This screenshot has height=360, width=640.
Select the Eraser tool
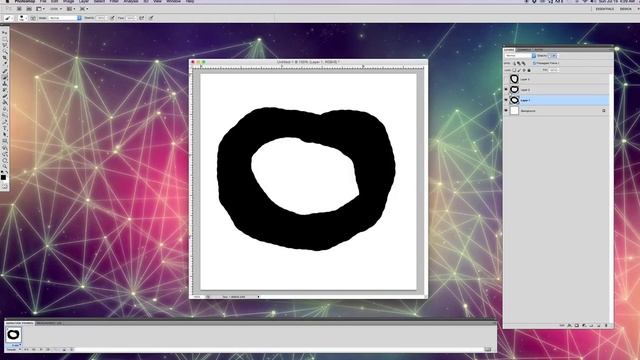[4, 96]
